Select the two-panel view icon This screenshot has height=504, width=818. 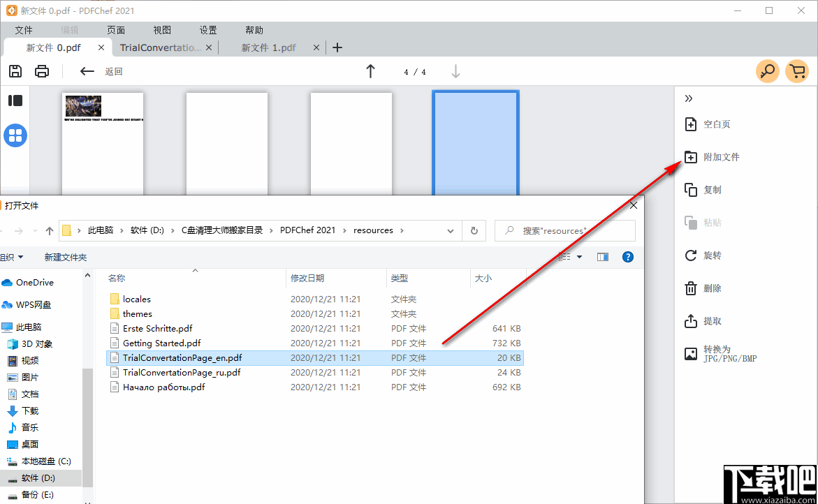(x=15, y=100)
